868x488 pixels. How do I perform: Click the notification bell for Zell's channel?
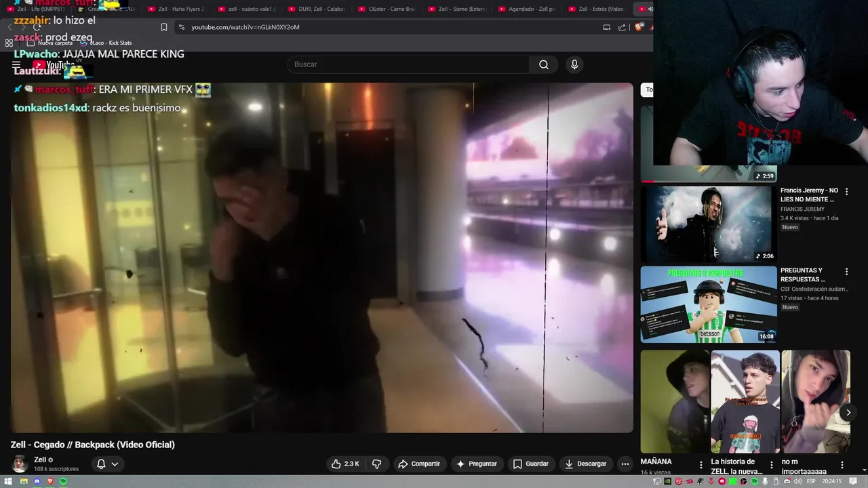click(101, 464)
